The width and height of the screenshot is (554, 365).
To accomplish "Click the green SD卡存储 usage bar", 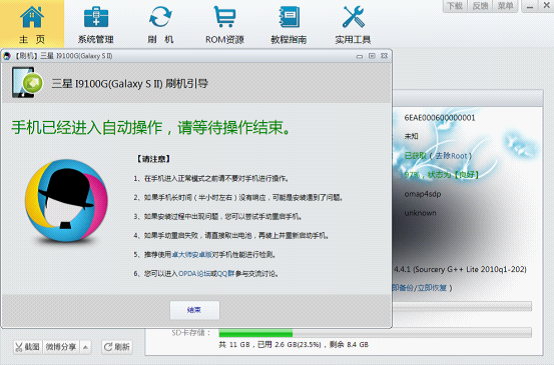I will click(x=256, y=333).
